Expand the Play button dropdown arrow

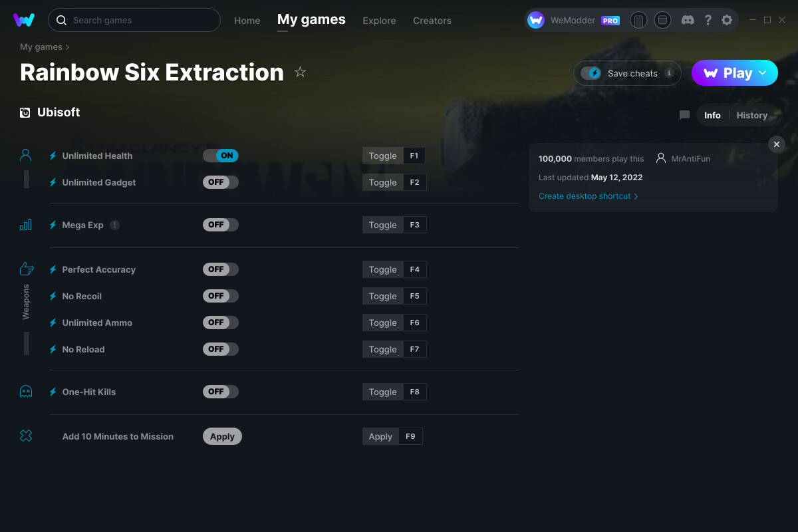pyautogui.click(x=761, y=72)
